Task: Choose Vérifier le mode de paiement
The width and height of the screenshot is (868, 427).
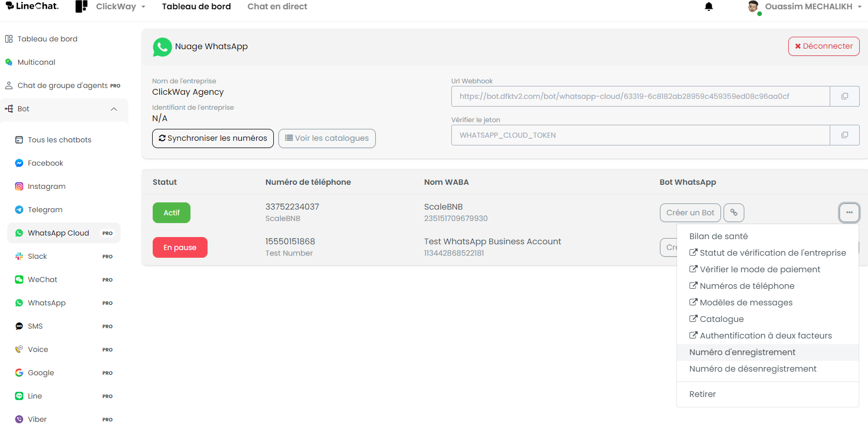Action: coord(768,270)
